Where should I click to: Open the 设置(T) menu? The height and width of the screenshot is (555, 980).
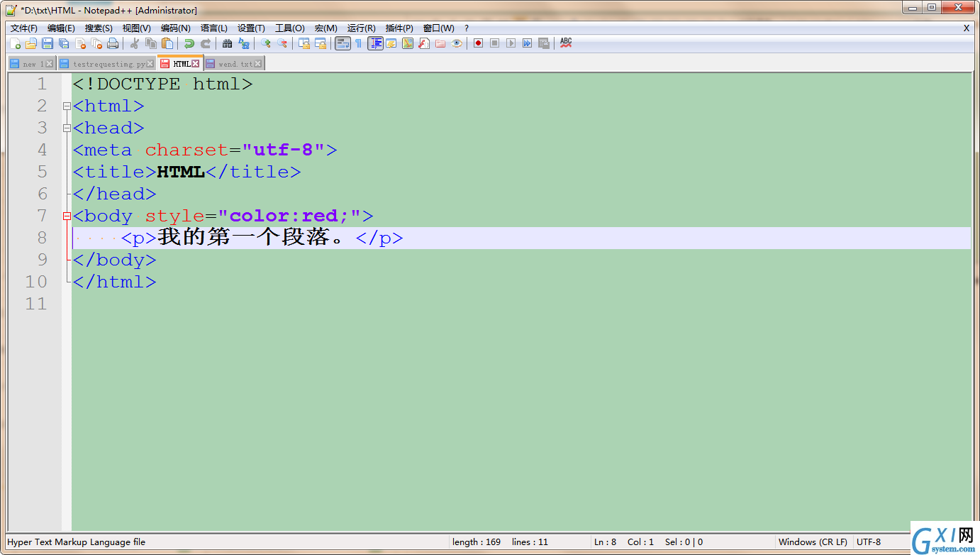click(251, 28)
